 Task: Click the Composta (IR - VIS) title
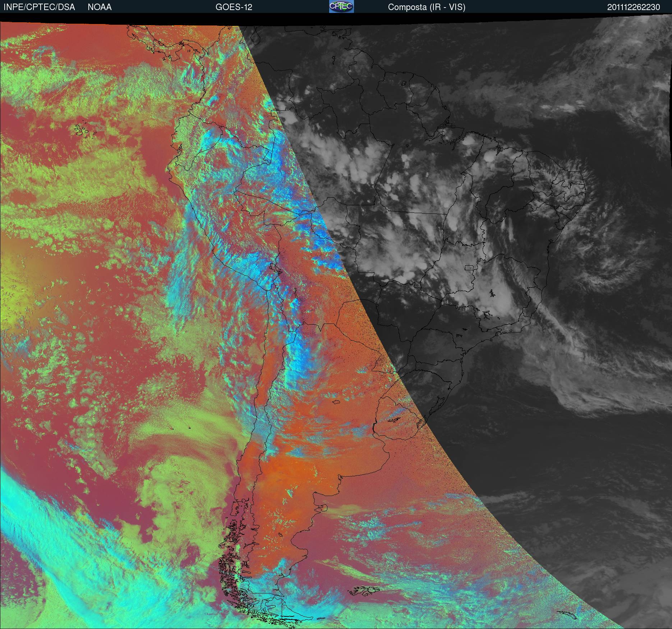(427, 7)
